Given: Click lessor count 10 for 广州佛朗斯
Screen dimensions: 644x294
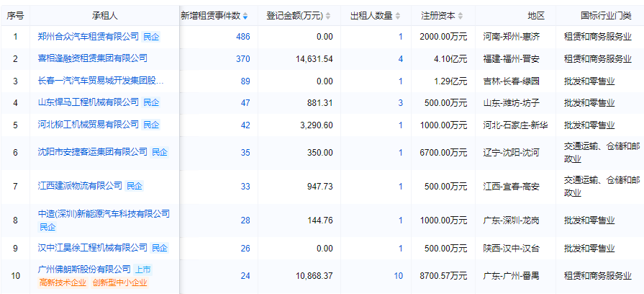Looking at the screenshot, I should coord(399,276).
